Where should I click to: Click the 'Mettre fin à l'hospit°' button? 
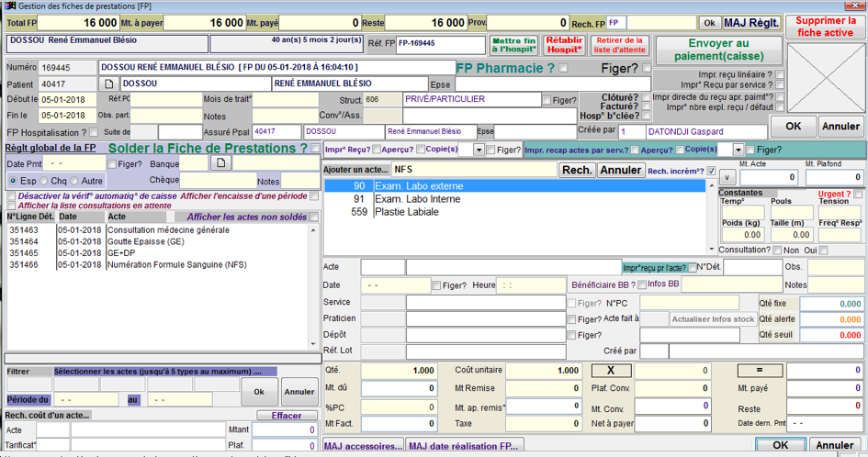pyautogui.click(x=513, y=45)
